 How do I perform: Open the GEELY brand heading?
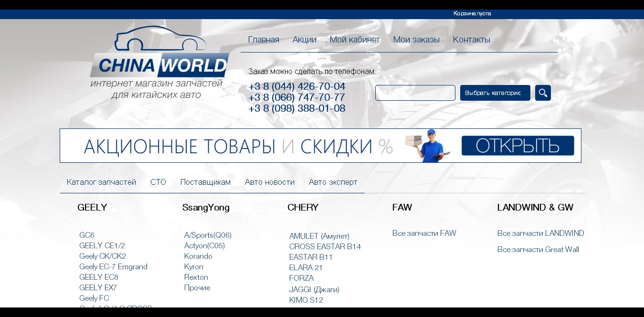click(x=92, y=207)
